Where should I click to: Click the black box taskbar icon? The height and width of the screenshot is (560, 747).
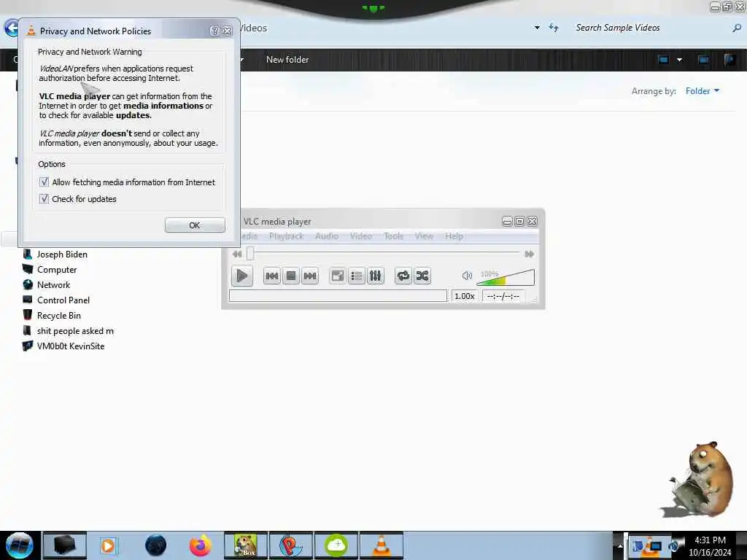(x=64, y=545)
